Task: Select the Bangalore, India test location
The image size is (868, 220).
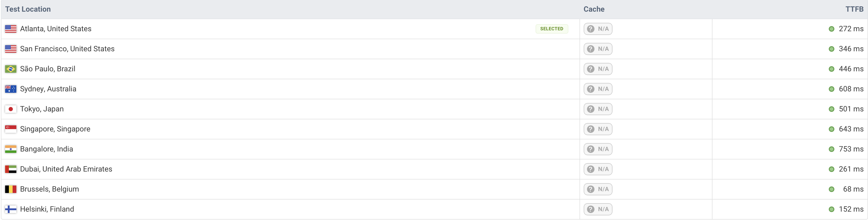Action: 46,149
